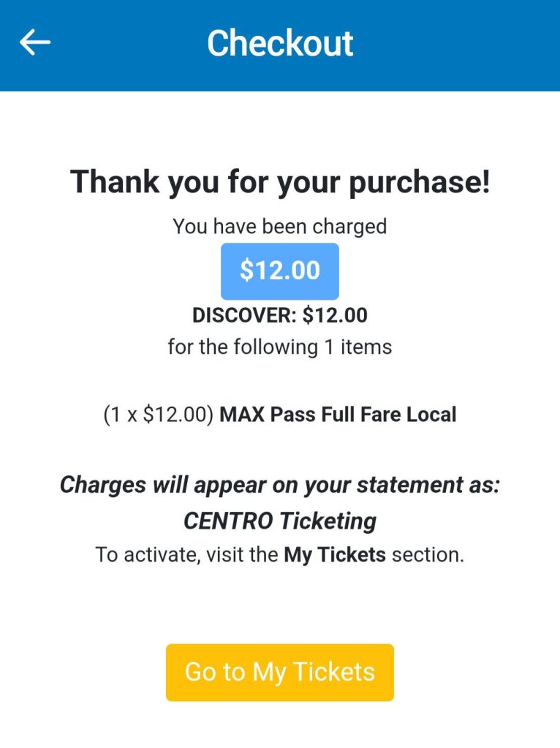Image resolution: width=560 pixels, height=748 pixels.
Task: Select the Thank you for your purchase heading
Action: pos(280,182)
